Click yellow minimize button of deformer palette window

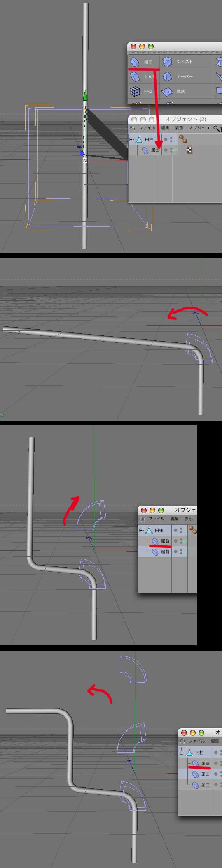point(143,47)
